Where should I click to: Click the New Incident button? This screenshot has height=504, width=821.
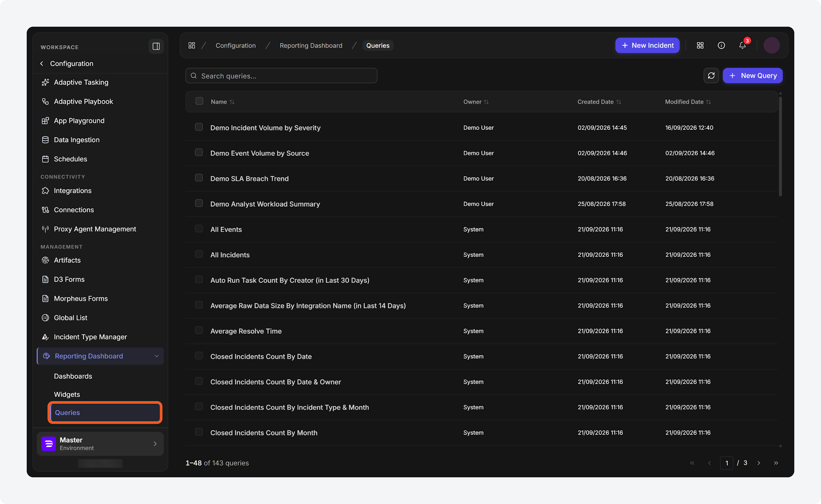(x=647, y=45)
